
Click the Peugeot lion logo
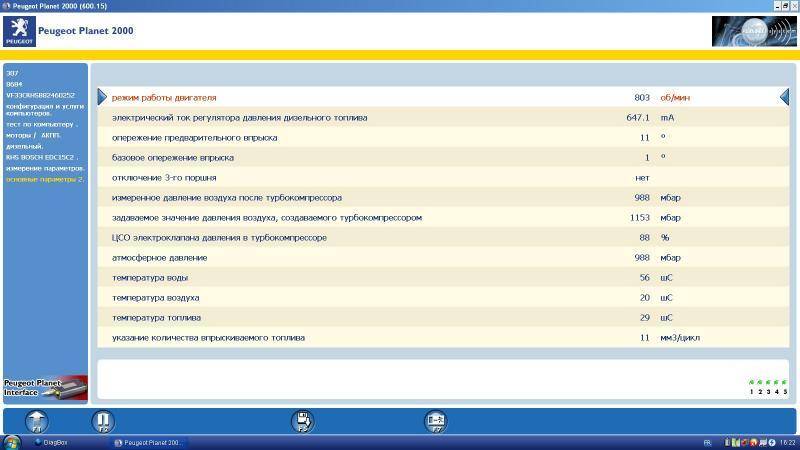point(19,32)
